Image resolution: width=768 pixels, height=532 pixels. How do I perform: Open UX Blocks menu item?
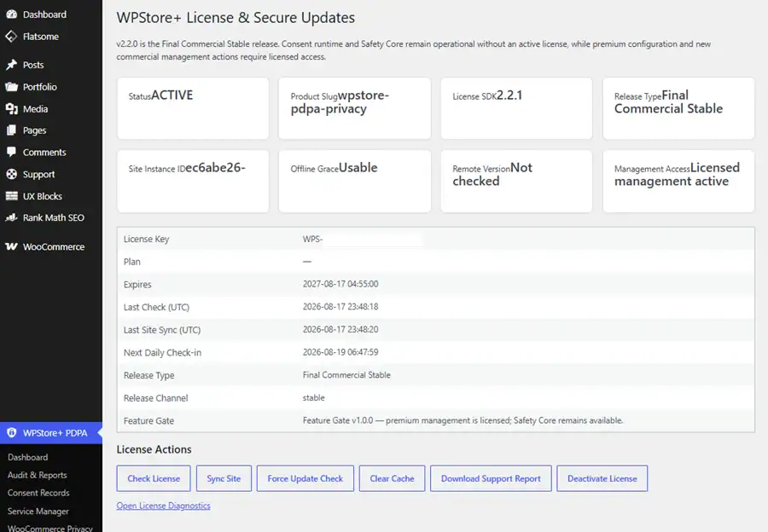click(x=51, y=196)
